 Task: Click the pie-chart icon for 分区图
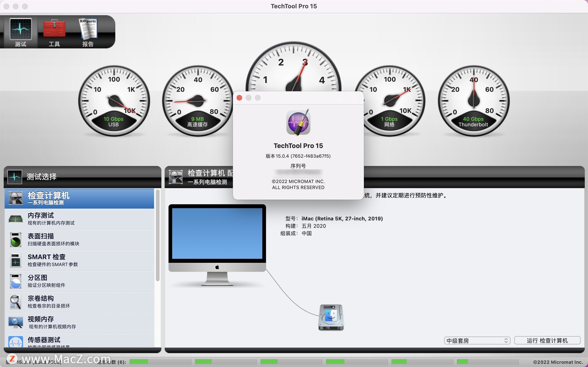[16, 281]
